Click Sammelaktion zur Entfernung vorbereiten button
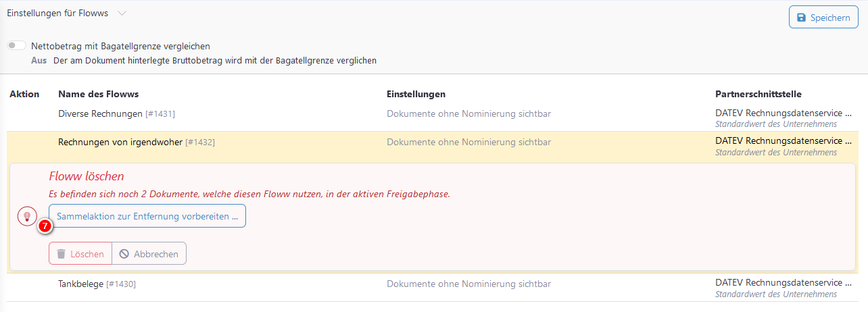The height and width of the screenshot is (312, 868). [147, 216]
